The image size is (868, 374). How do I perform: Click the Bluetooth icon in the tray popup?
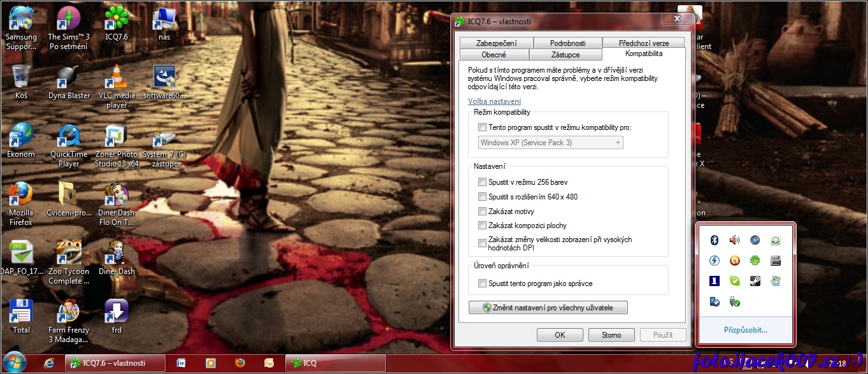tap(715, 240)
